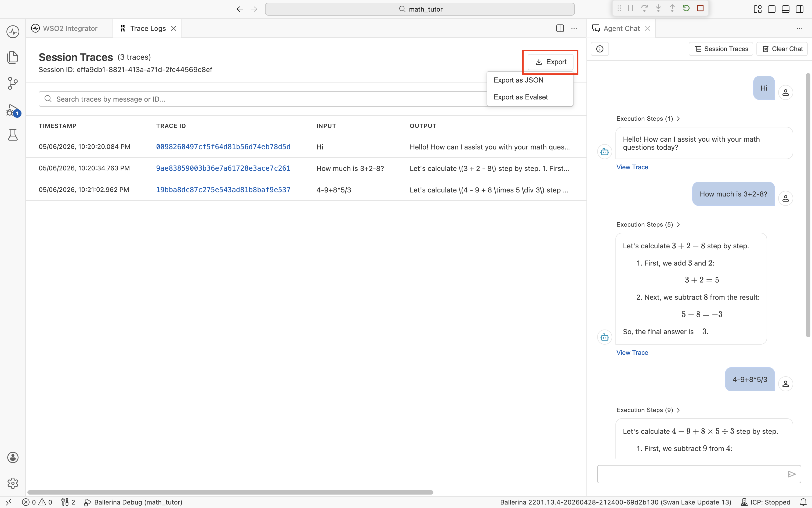Expand Execution Steps (9)
This screenshot has height=508, width=812.
[x=648, y=410]
